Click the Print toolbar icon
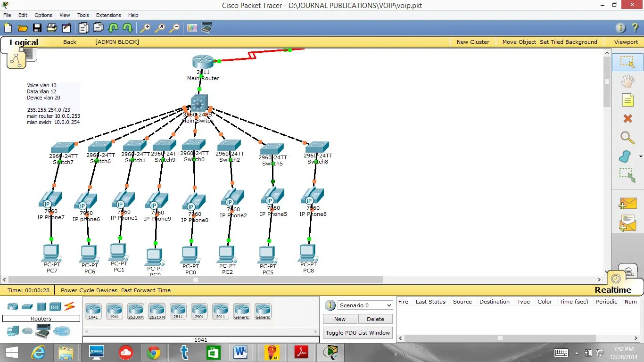The width and height of the screenshot is (644, 362). point(52,28)
